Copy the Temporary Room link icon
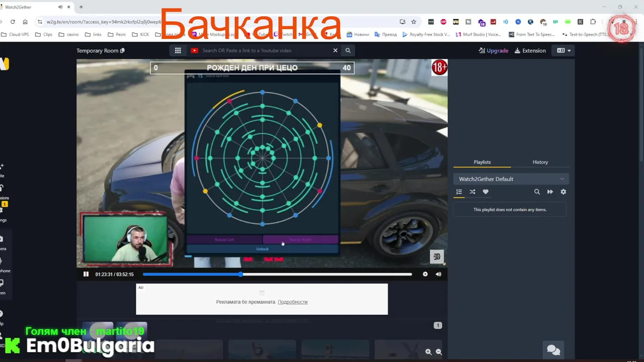This screenshot has width=644, height=362. (x=122, y=50)
